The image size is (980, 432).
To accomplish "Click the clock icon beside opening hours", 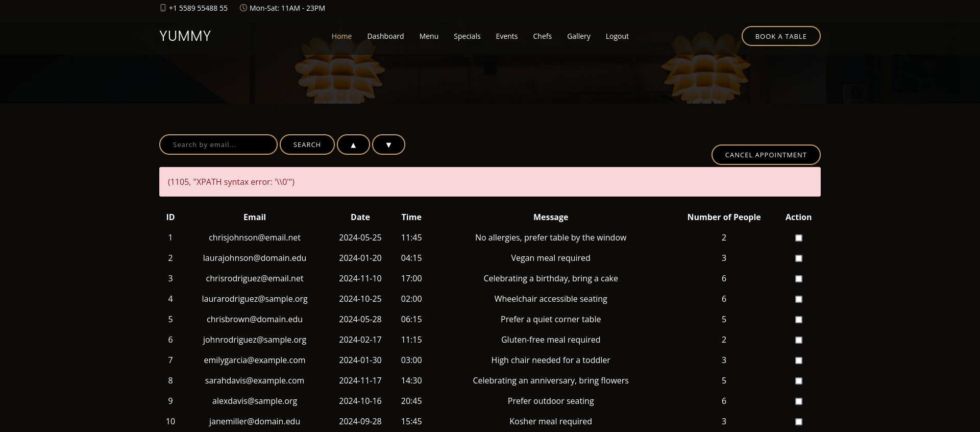I will pyautogui.click(x=243, y=8).
